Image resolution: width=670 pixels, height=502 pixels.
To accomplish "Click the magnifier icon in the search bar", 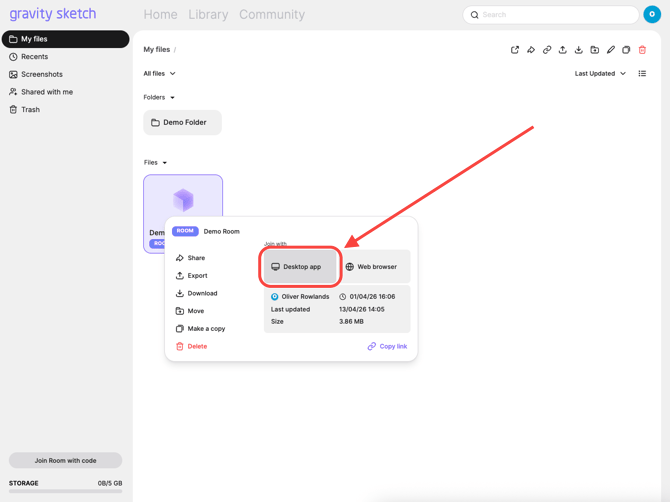I will click(475, 15).
